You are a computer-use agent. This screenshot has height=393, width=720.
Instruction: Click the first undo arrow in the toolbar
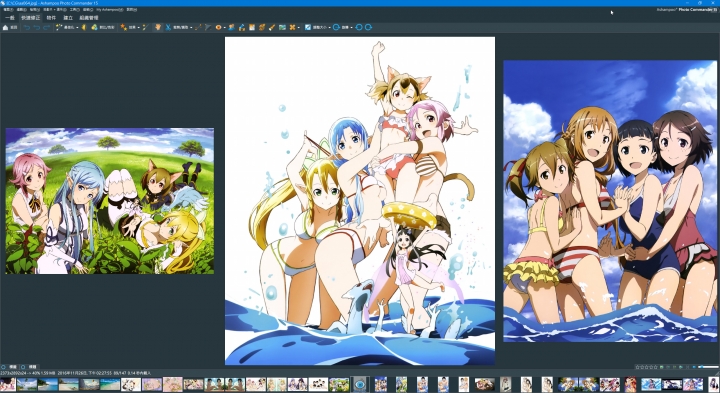tap(27, 28)
